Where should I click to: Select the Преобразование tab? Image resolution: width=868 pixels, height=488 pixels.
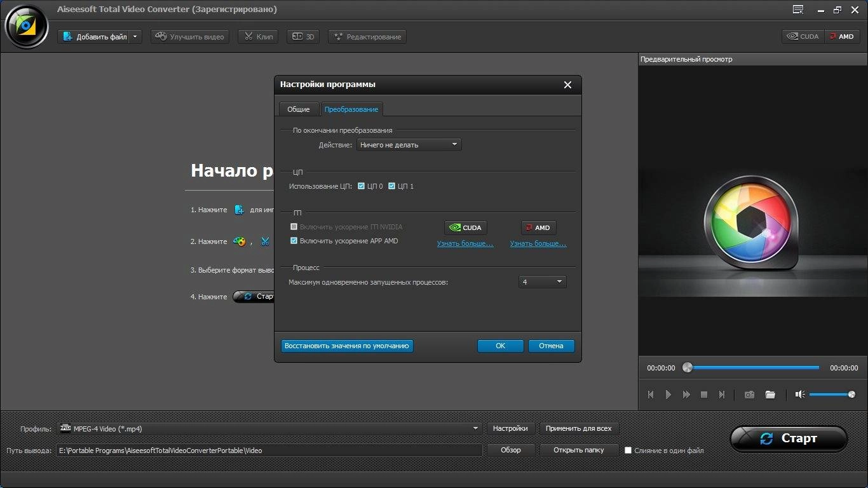click(x=351, y=109)
